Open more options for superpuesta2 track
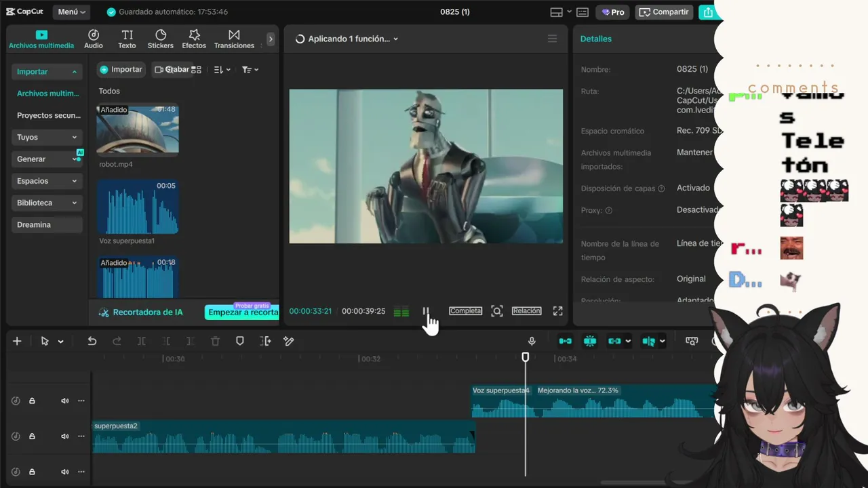Screen dimensions: 868x488 pyautogui.click(x=81, y=436)
